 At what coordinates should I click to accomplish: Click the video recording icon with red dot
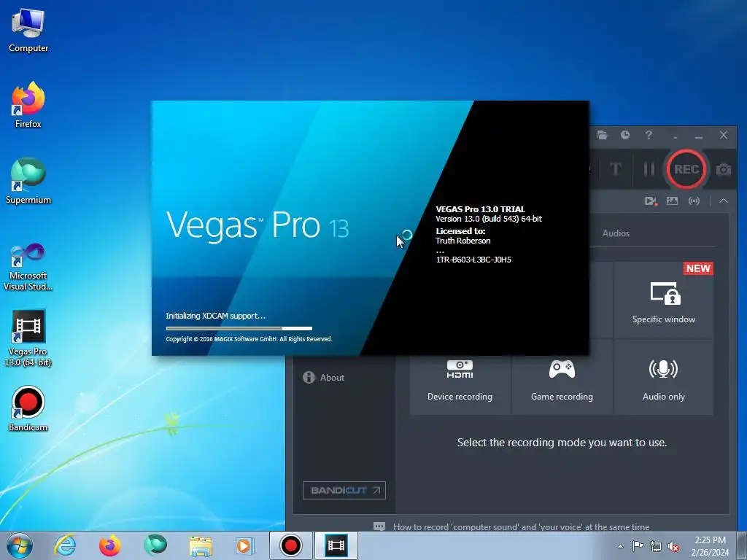tap(651, 201)
